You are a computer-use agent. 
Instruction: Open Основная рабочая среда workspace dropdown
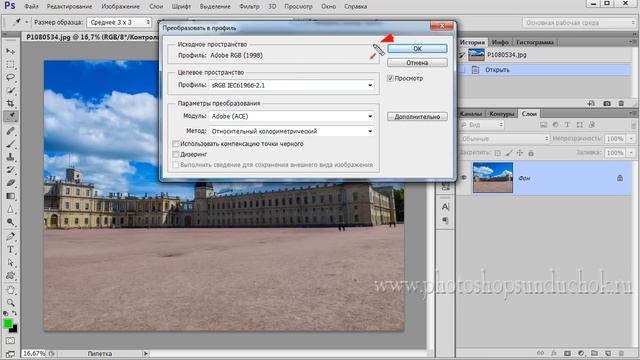pyautogui.click(x=579, y=23)
